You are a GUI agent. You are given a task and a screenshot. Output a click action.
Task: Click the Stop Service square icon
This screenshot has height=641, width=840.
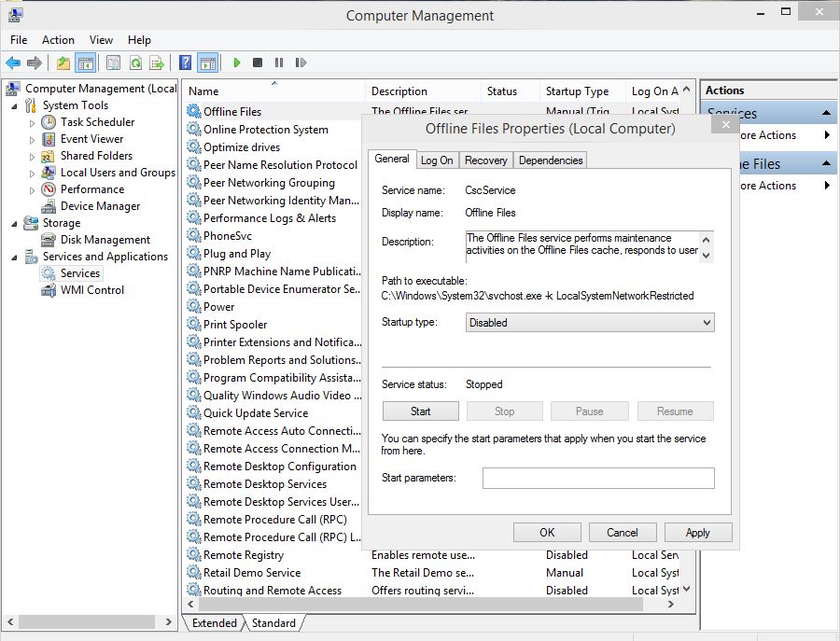(258, 63)
